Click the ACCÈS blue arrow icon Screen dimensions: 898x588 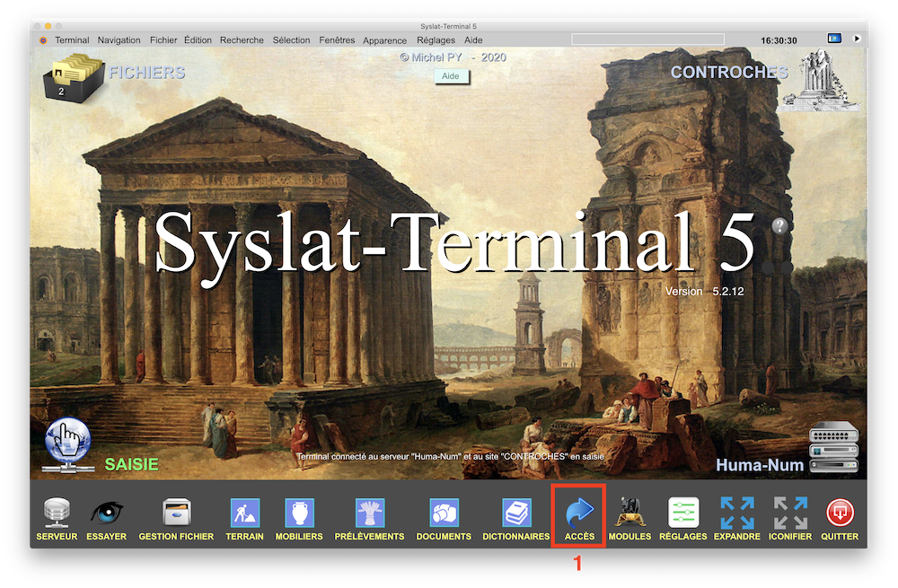579,512
